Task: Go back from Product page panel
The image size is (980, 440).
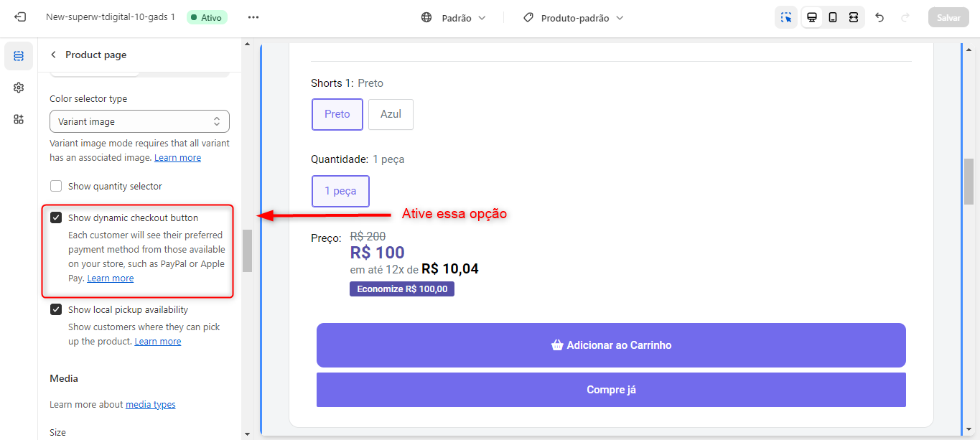Action: pyautogui.click(x=53, y=55)
